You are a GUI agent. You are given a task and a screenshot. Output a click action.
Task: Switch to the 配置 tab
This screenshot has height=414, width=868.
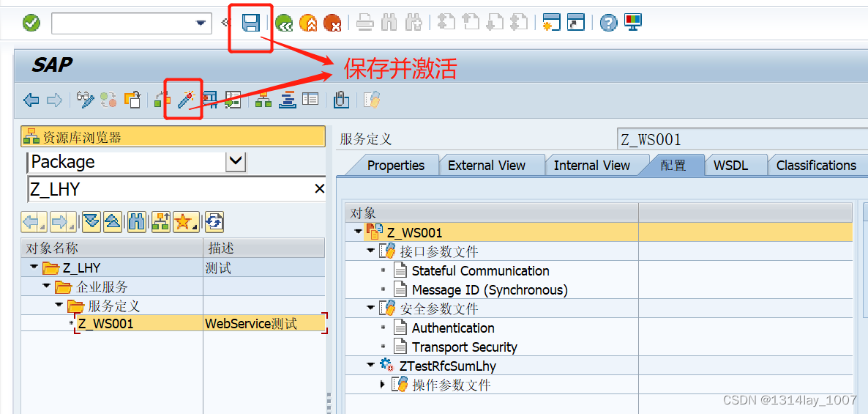(x=673, y=165)
